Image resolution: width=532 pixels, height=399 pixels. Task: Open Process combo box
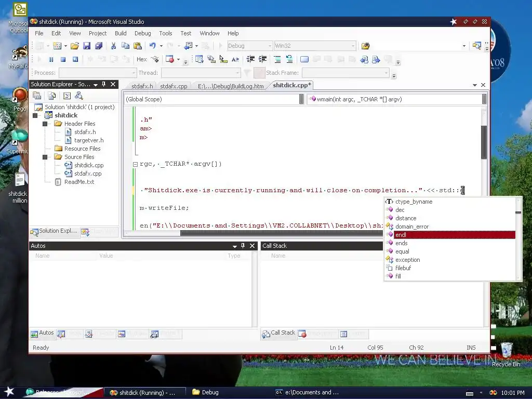(x=97, y=73)
